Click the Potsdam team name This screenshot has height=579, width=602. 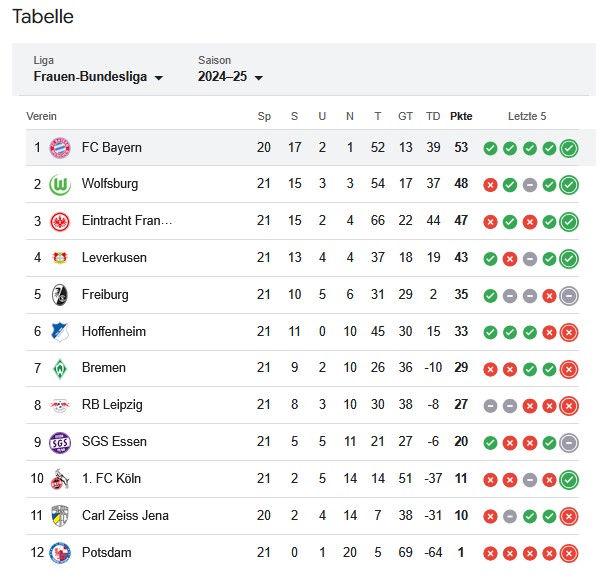tap(106, 553)
